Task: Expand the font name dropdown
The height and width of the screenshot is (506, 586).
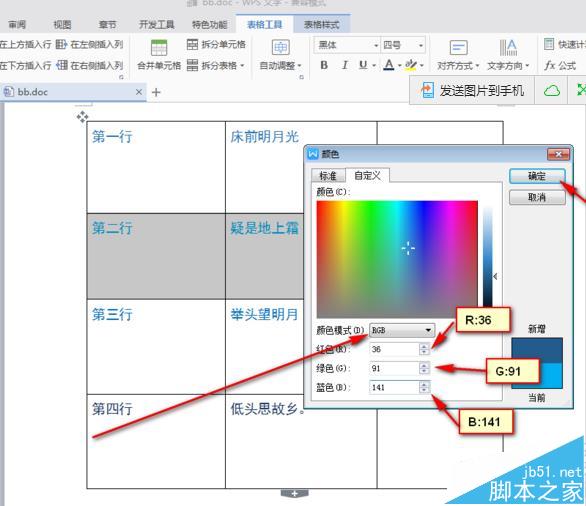Action: coord(376,46)
